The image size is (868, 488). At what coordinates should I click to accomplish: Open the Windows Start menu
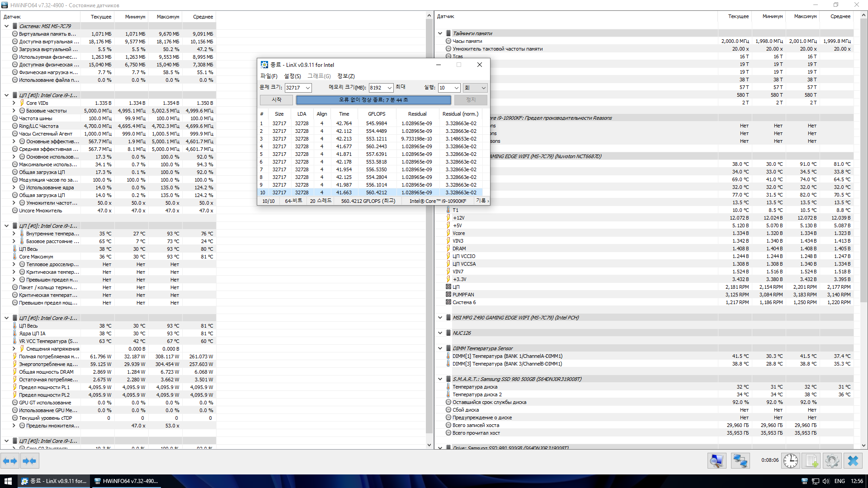8,481
